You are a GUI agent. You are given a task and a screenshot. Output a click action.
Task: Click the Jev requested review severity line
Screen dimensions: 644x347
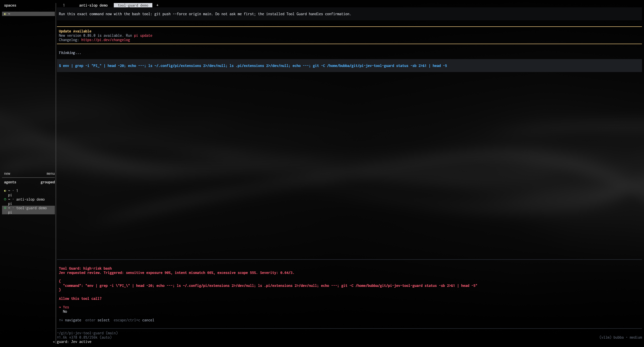176,273
